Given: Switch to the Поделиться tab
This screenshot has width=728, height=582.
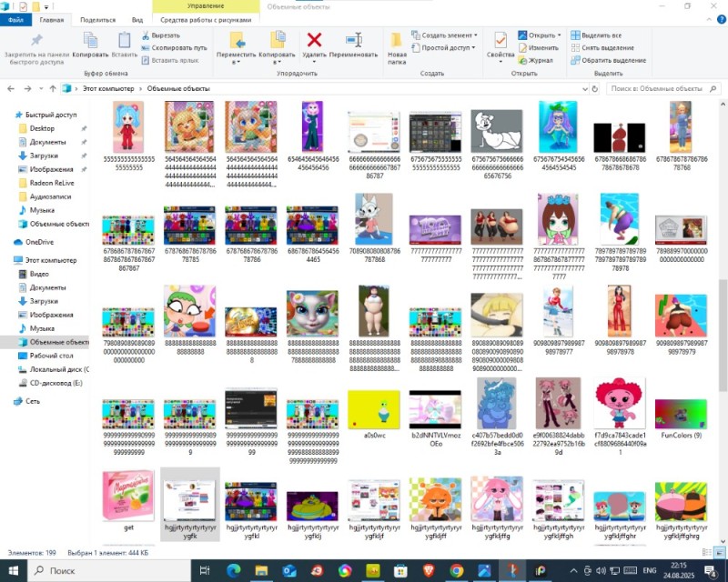Looking at the screenshot, I should coord(97,20).
